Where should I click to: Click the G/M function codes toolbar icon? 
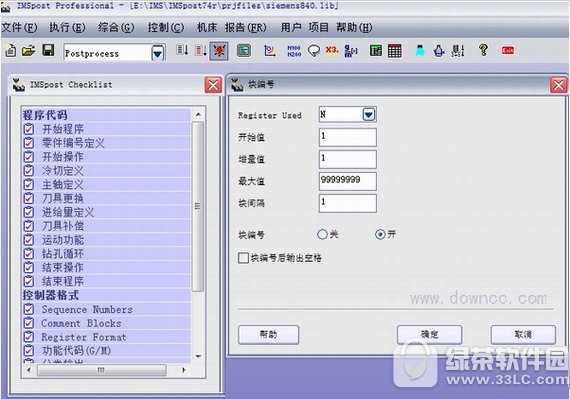[x=351, y=51]
